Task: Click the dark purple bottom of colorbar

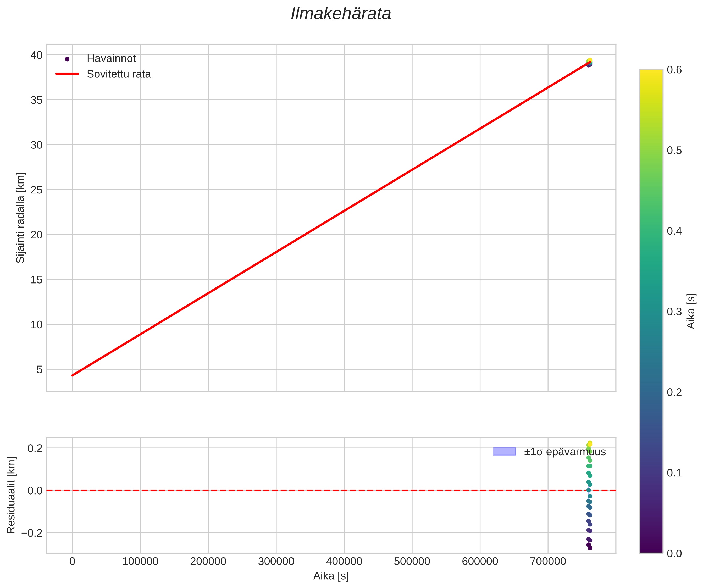Action: pyautogui.click(x=651, y=549)
